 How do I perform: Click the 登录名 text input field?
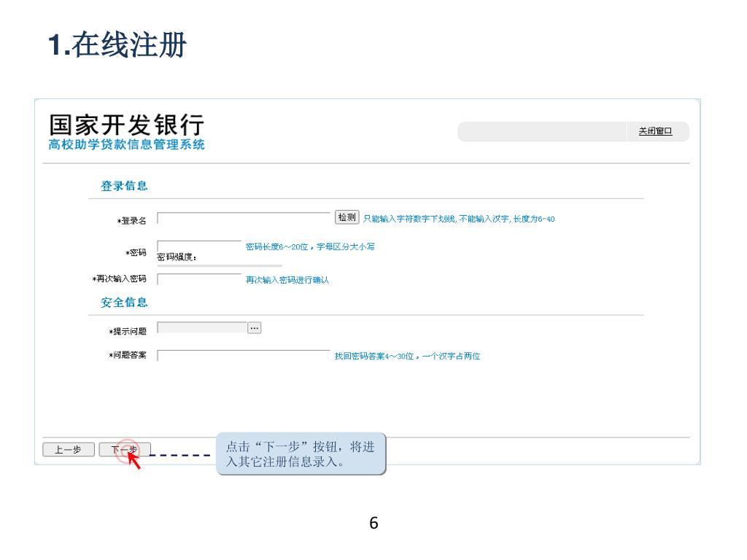(x=244, y=218)
